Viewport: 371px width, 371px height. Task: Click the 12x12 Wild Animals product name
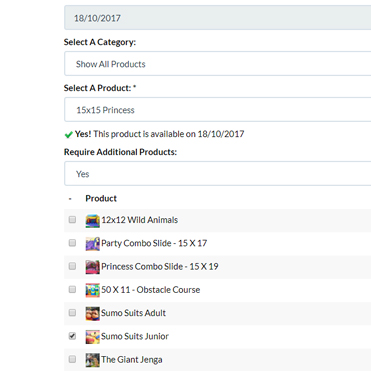pyautogui.click(x=140, y=220)
